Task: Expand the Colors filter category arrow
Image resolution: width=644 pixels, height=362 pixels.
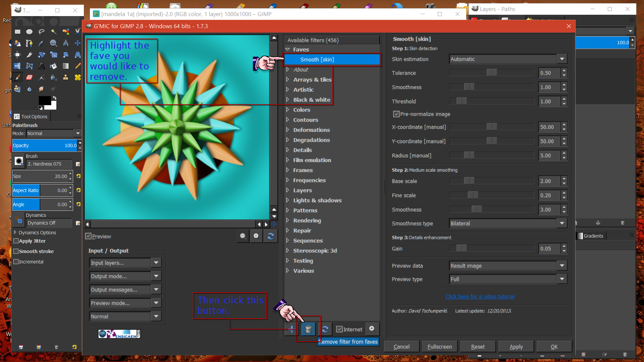Action: pyautogui.click(x=287, y=110)
